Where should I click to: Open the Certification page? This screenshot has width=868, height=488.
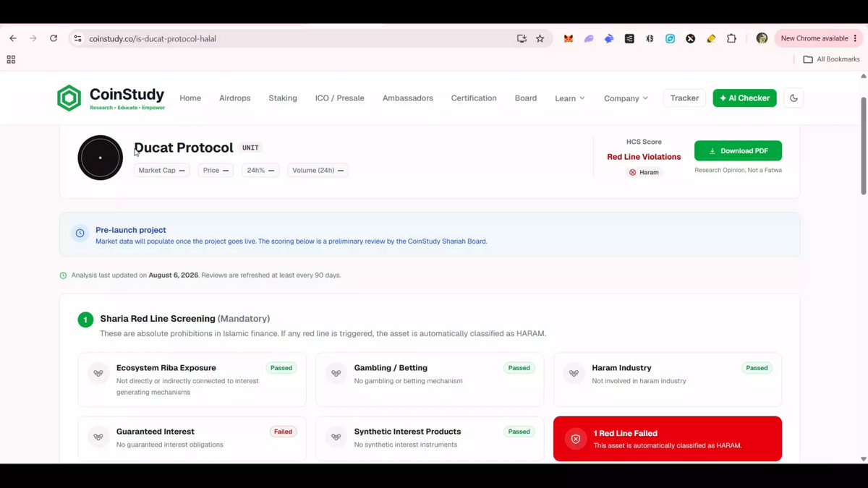(474, 98)
